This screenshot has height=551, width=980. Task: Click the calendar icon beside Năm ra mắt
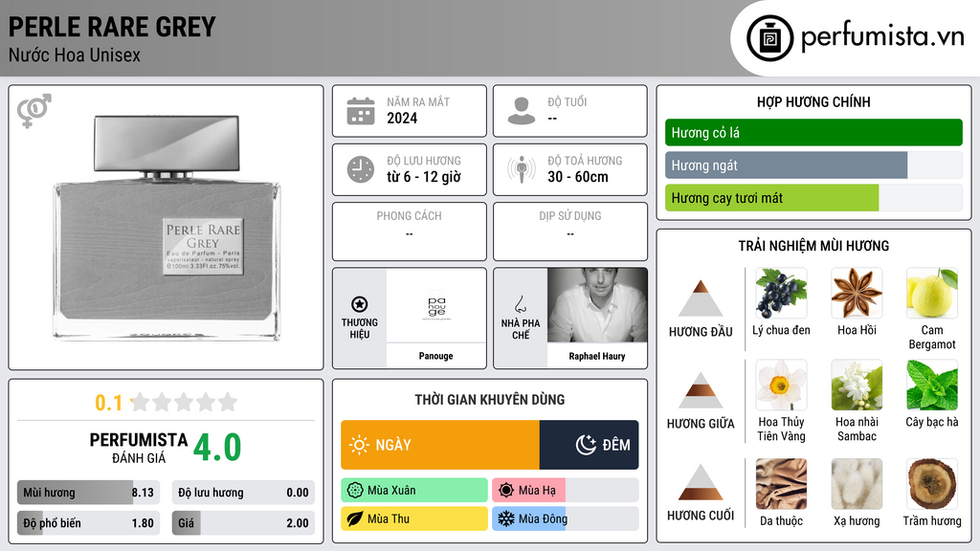(361, 111)
